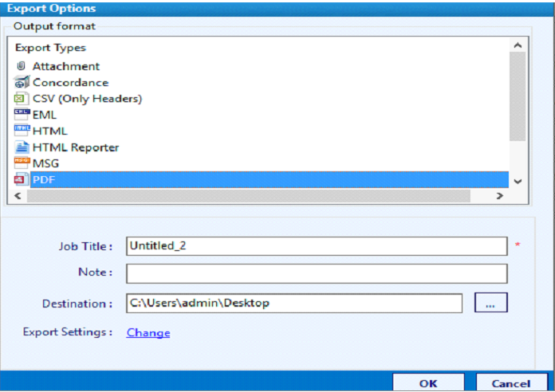555x392 pixels.
Task: Click the Attachment paperclip icon
Action: pos(22,66)
